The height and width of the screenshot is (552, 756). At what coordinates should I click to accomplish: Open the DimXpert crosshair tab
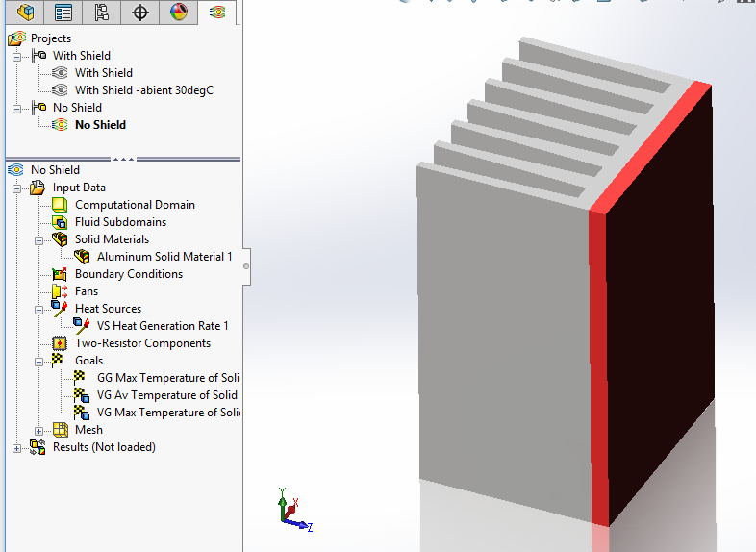[140, 13]
